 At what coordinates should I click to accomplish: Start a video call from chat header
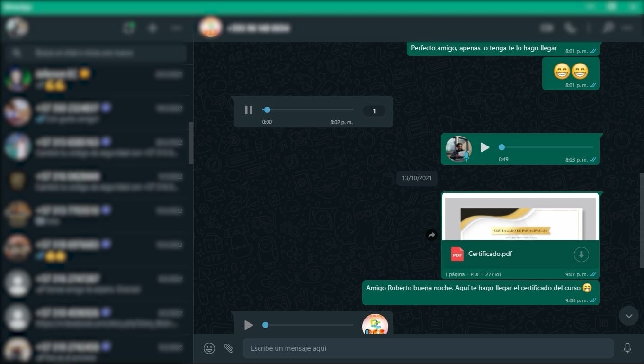547,28
